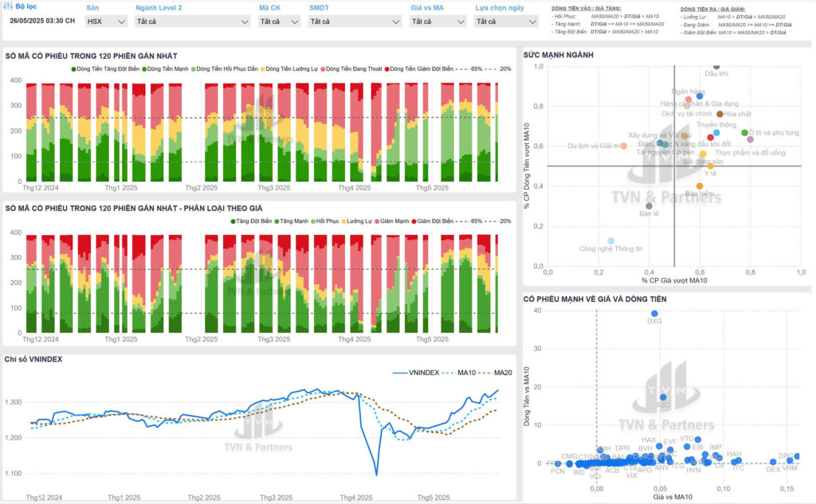816x504 pixels.
Task: Click the Du lịch và Giải trí point
Action: tap(623, 146)
